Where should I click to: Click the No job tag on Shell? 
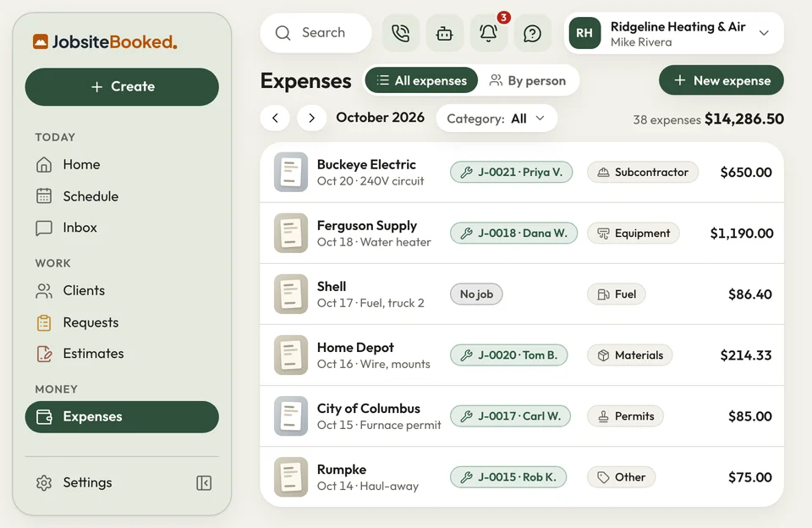coord(476,294)
